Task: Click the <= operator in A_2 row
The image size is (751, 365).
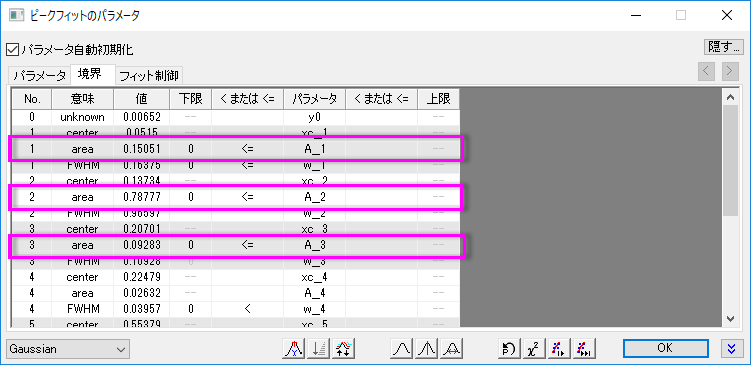Action: (248, 197)
